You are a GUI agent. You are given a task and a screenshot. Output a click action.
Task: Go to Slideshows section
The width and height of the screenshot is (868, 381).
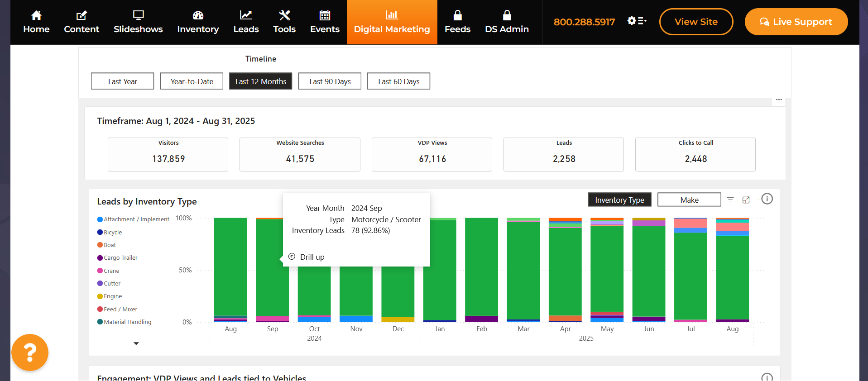[x=138, y=22]
